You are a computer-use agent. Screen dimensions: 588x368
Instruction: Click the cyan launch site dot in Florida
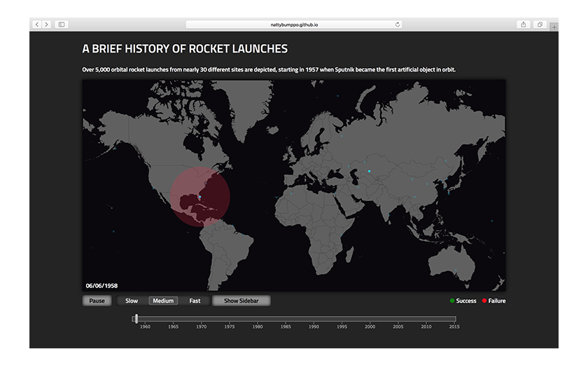pyautogui.click(x=199, y=197)
